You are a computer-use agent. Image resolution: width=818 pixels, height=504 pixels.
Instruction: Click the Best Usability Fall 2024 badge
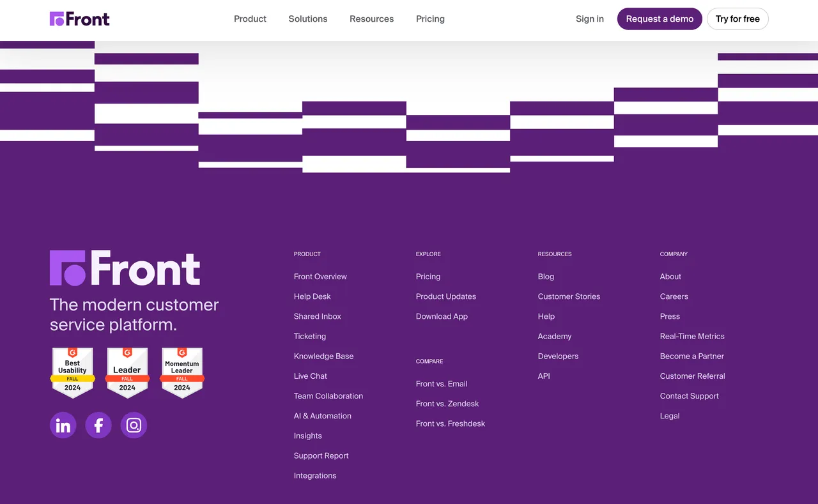[73, 373]
